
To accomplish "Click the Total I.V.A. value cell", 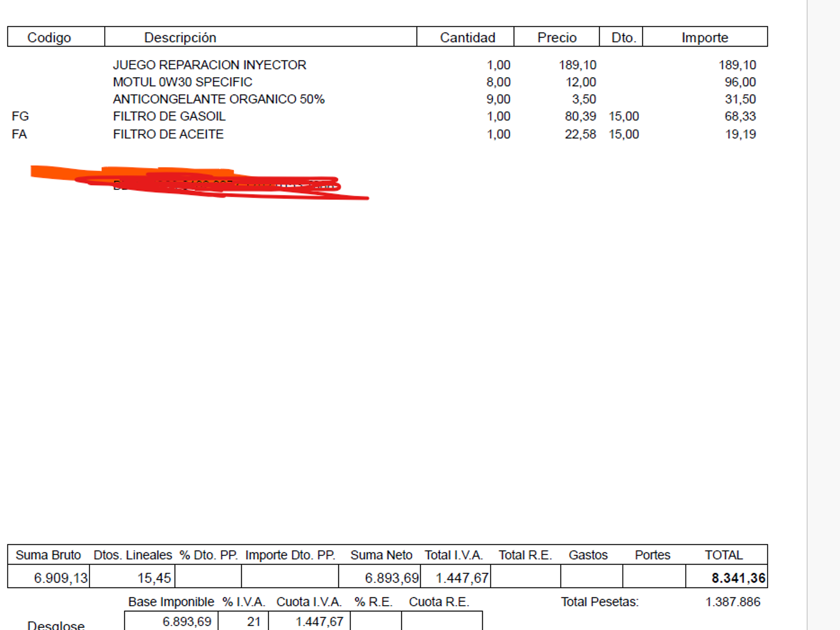I will point(462,578).
